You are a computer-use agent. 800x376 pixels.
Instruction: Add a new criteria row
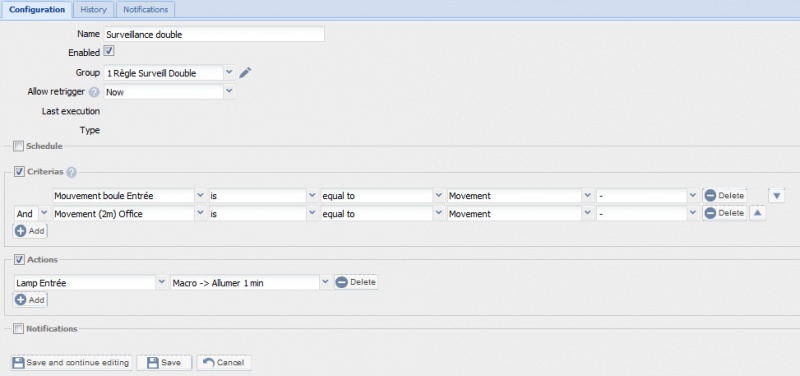[30, 231]
